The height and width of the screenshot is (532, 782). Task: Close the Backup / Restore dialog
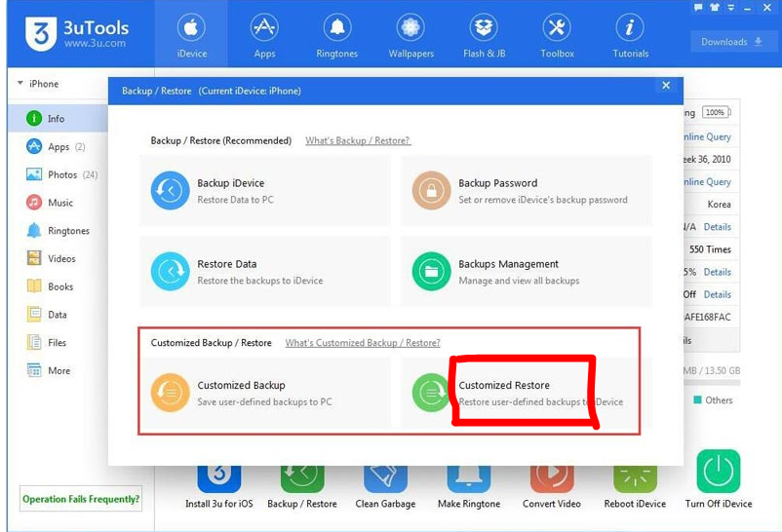click(x=666, y=86)
